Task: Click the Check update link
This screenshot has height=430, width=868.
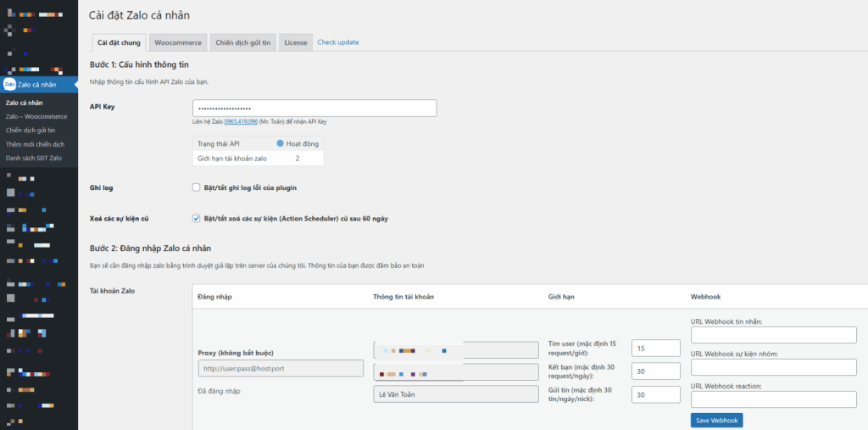Action: (337, 42)
